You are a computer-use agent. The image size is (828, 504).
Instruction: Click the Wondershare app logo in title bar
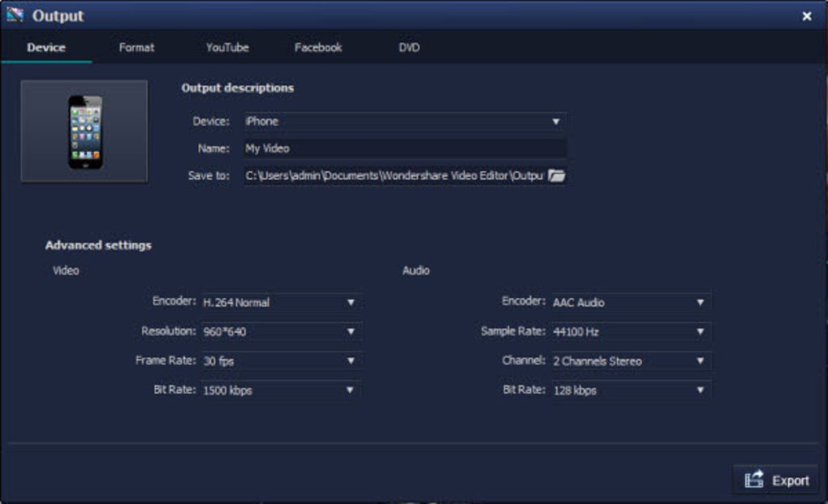(15, 15)
